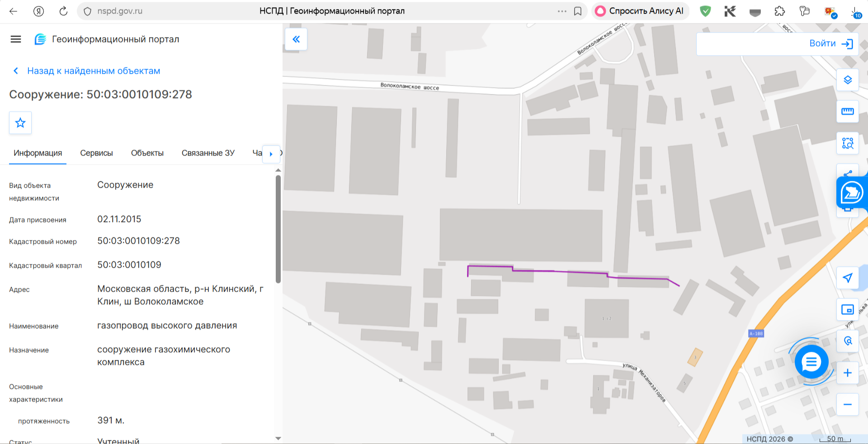Click the scrollbar down arrow in the info panel
Image resolution: width=868 pixels, height=444 pixels.
[x=278, y=438]
